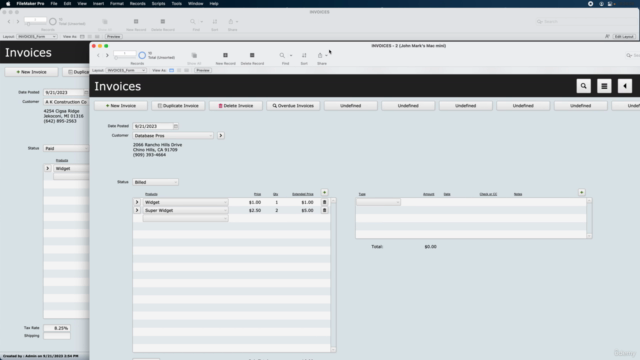Click Show All in front window toolbar
This screenshot has width=640, height=360.
pyautogui.click(x=194, y=58)
